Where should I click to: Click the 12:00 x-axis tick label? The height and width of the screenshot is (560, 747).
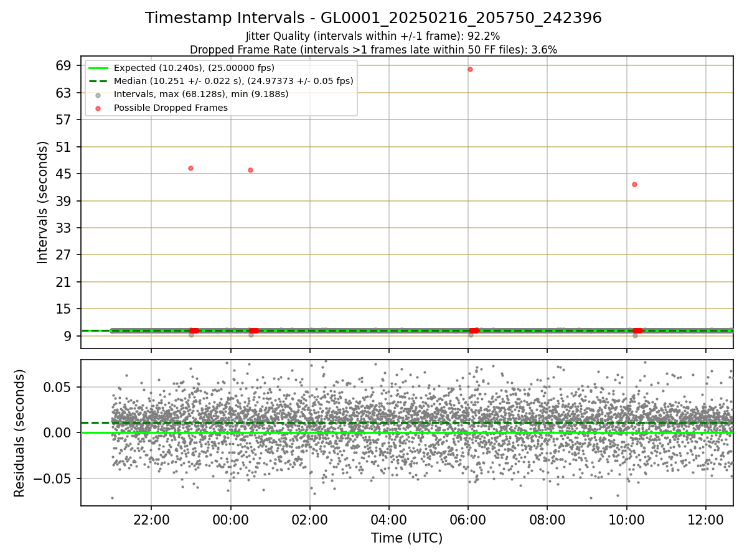[x=705, y=520]
